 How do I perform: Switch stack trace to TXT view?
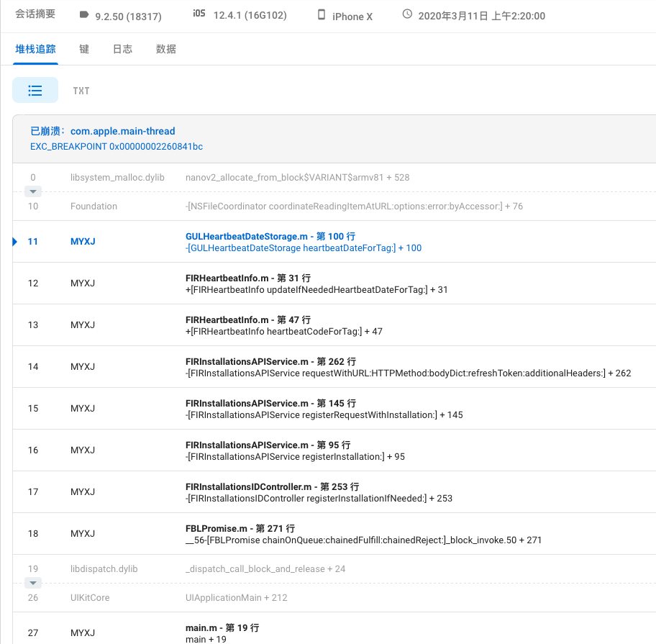81,91
